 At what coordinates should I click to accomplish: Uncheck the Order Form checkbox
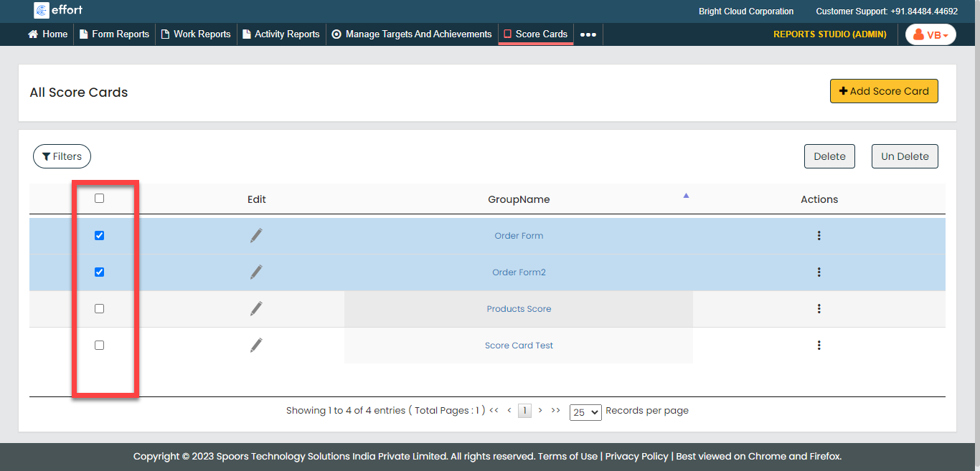[100, 235]
